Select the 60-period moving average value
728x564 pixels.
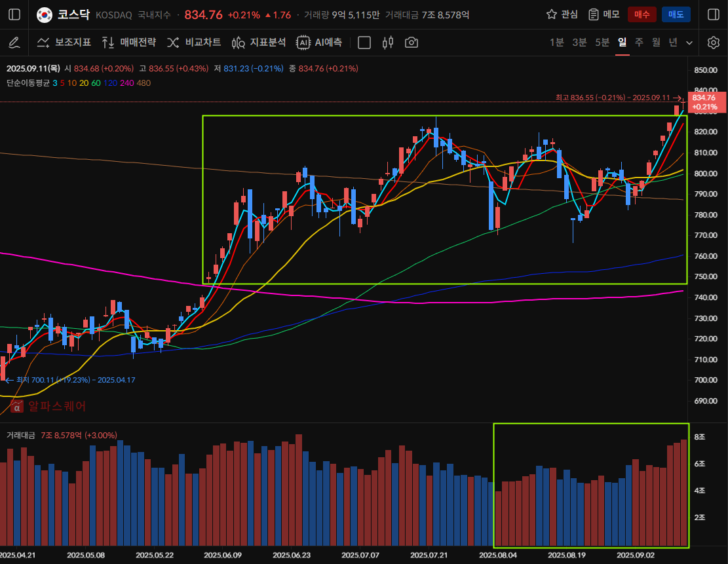(96, 83)
